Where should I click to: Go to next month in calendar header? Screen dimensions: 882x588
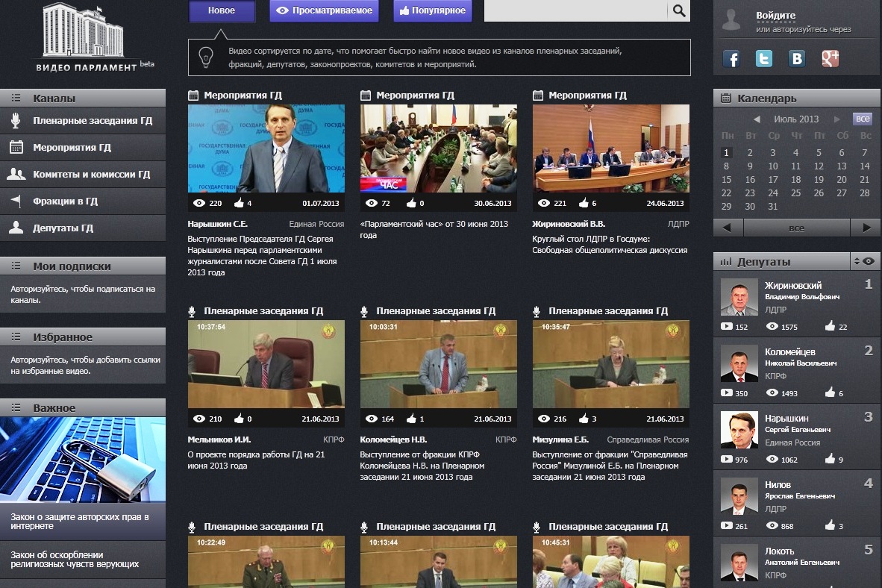click(837, 119)
